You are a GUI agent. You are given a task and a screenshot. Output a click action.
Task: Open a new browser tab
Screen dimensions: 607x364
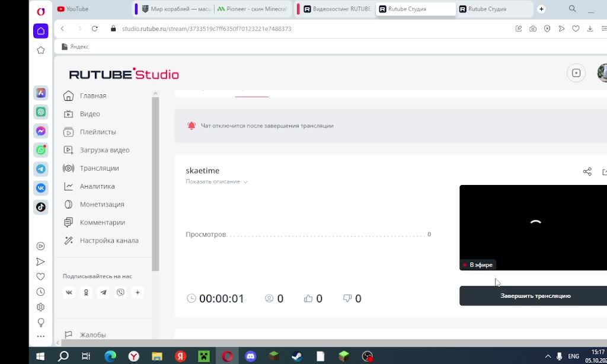(x=541, y=9)
